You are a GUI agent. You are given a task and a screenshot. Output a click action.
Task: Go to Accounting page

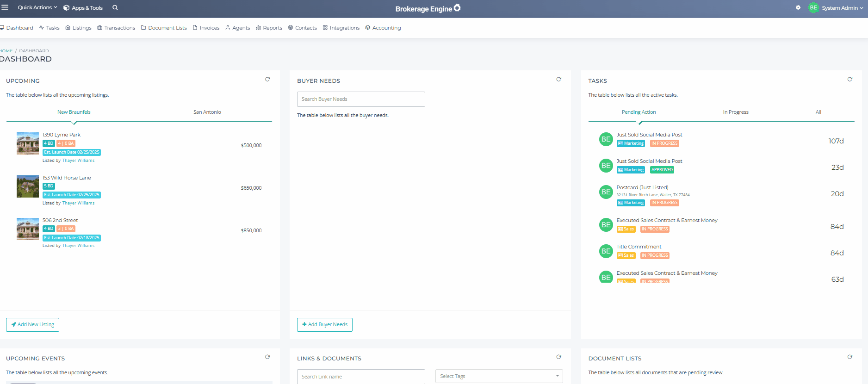[x=383, y=28]
